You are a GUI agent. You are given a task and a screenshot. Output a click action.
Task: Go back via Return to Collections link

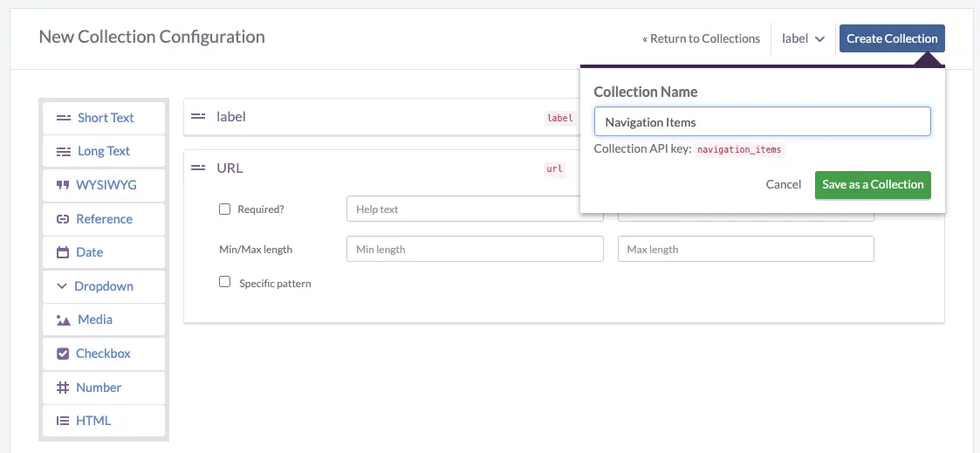[x=701, y=38]
